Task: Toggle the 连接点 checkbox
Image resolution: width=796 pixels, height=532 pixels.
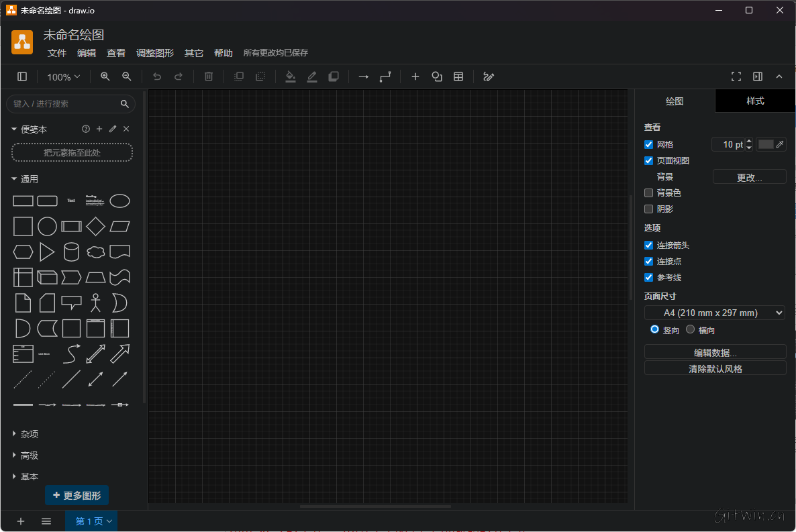Action: click(649, 262)
